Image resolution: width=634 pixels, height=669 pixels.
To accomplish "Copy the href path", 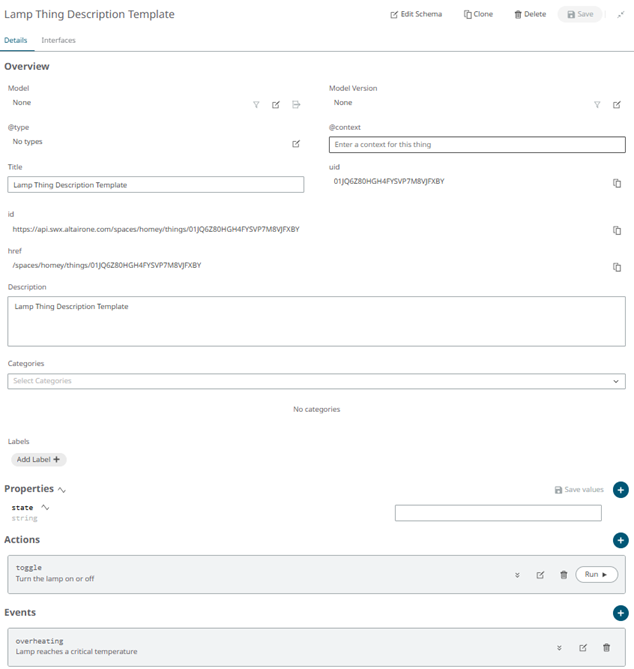I will coord(617,267).
